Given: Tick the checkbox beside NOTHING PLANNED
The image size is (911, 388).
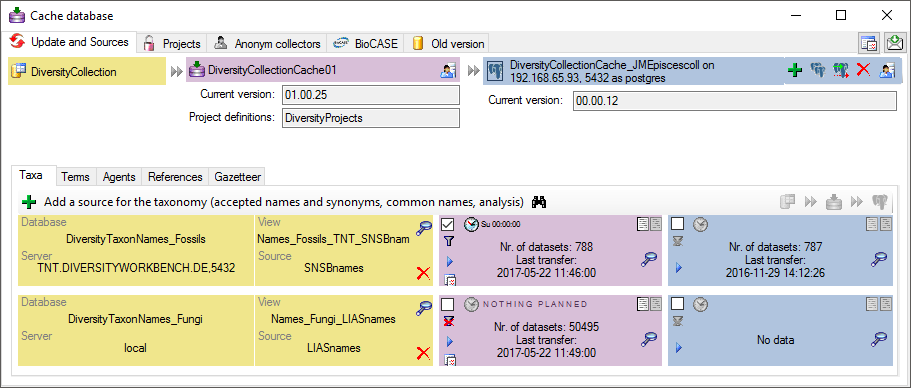Looking at the screenshot, I should coord(448,304).
